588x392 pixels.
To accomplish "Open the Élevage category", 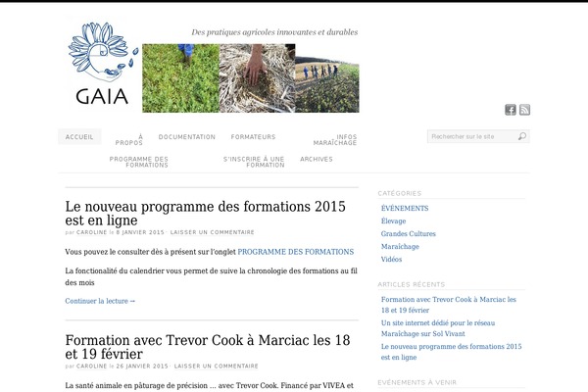I will click(x=393, y=221).
